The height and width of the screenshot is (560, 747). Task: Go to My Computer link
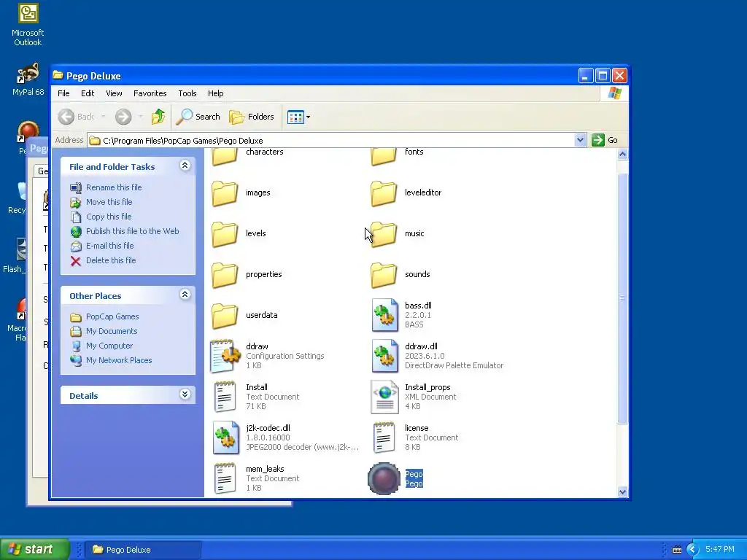pos(109,346)
